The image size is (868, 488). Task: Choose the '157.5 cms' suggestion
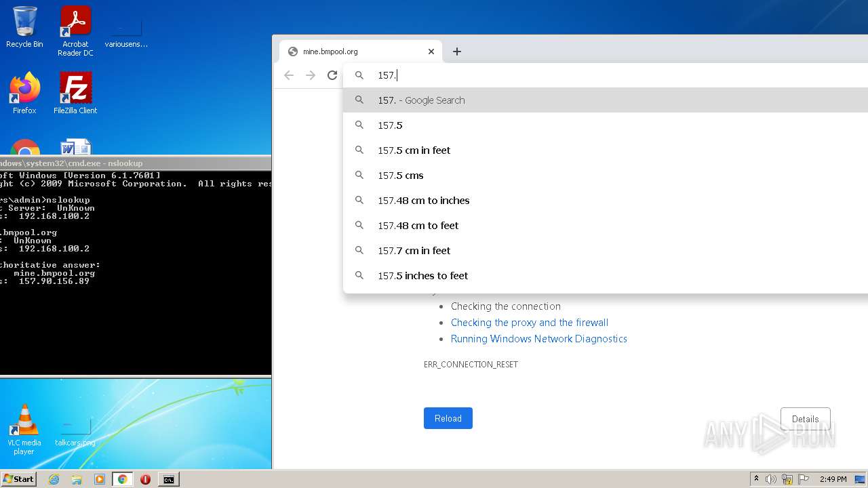tap(606, 176)
